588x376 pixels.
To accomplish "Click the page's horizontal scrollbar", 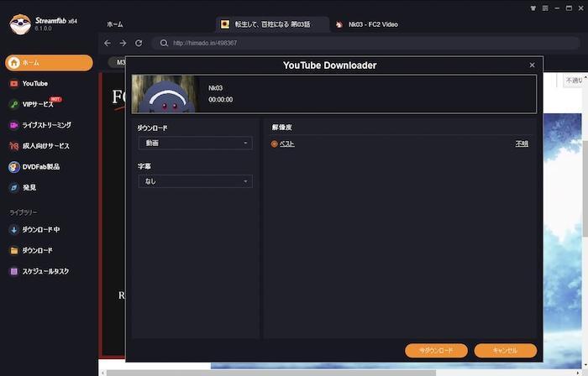I will click(270, 373).
